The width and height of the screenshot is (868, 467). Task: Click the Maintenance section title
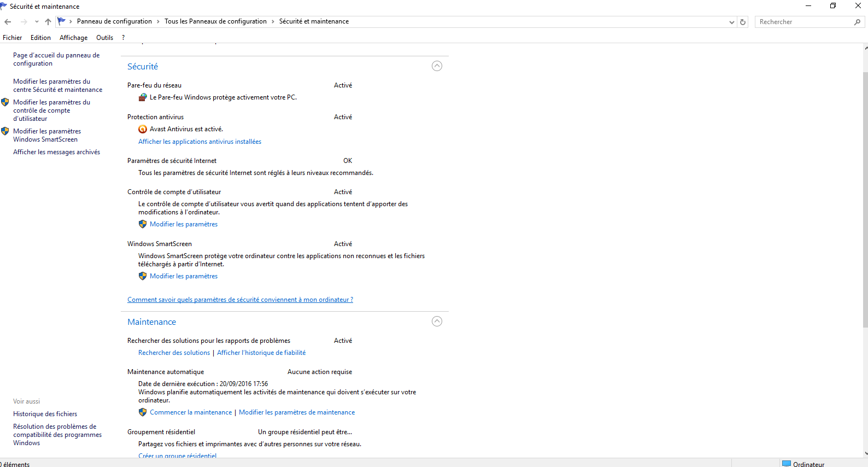(x=151, y=322)
